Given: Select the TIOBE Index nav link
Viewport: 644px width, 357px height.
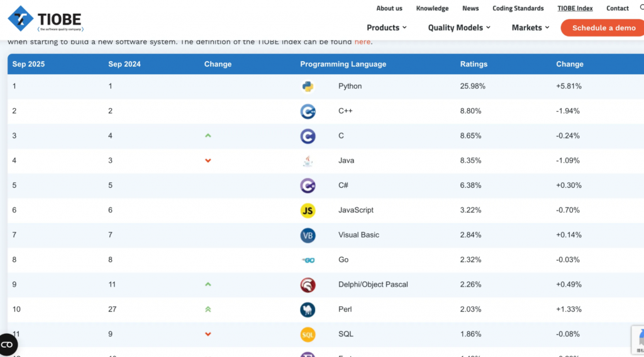Looking at the screenshot, I should (x=575, y=8).
